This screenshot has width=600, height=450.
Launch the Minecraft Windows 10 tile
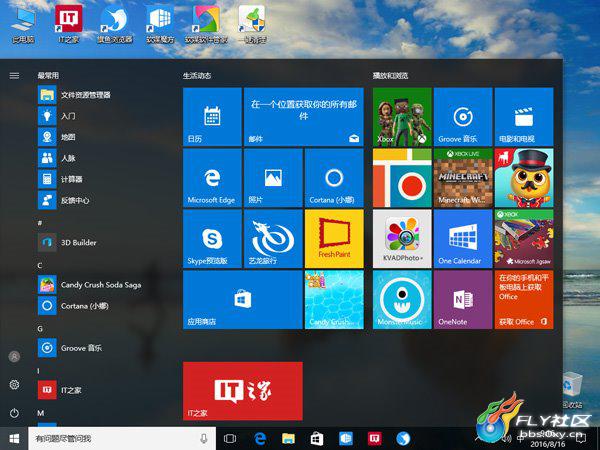[x=463, y=178]
